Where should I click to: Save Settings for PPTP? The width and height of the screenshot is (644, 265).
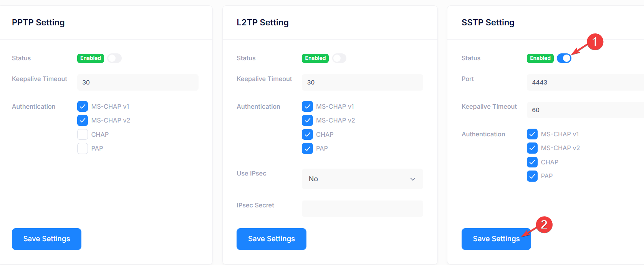pos(46,239)
